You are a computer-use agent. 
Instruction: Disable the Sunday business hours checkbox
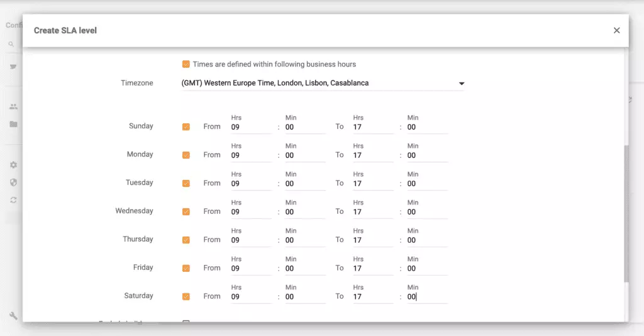pyautogui.click(x=186, y=126)
